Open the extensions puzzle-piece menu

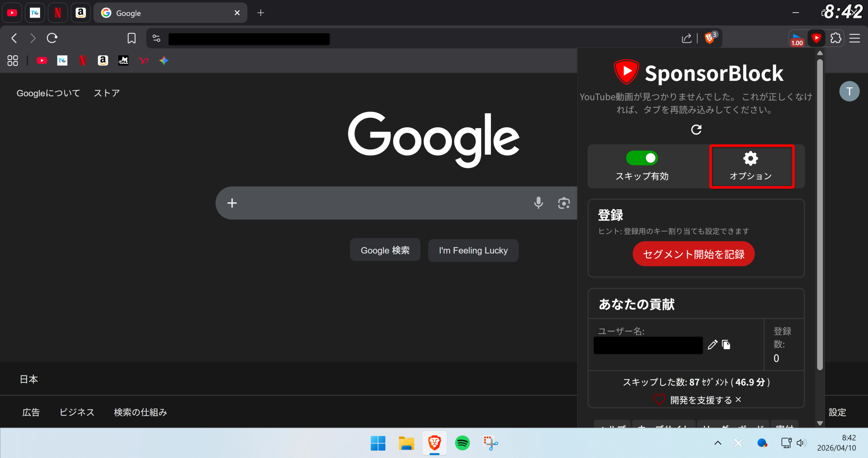(x=836, y=38)
